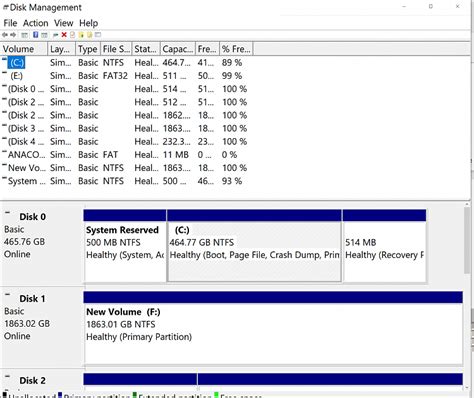Sort by the Layout column header

coord(62,49)
